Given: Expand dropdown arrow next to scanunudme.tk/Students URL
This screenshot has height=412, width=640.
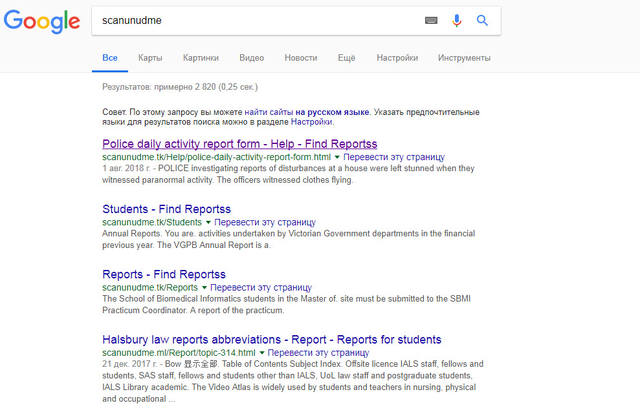Looking at the screenshot, I should (x=208, y=223).
